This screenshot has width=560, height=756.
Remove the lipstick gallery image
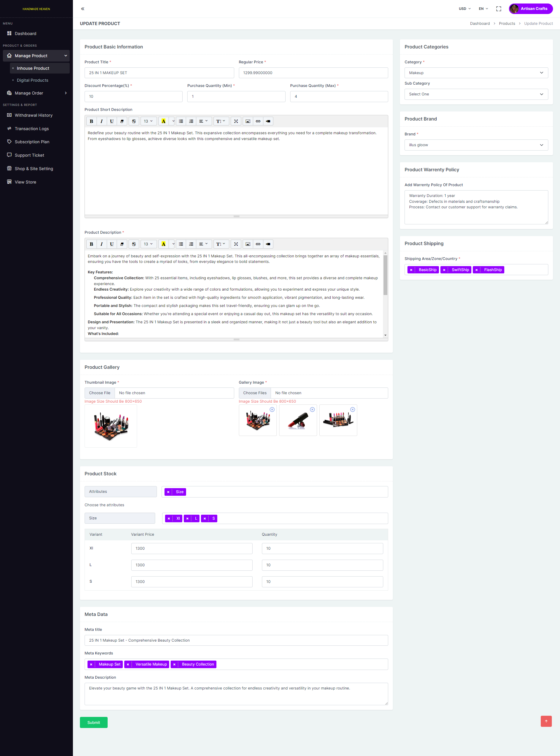click(x=312, y=410)
